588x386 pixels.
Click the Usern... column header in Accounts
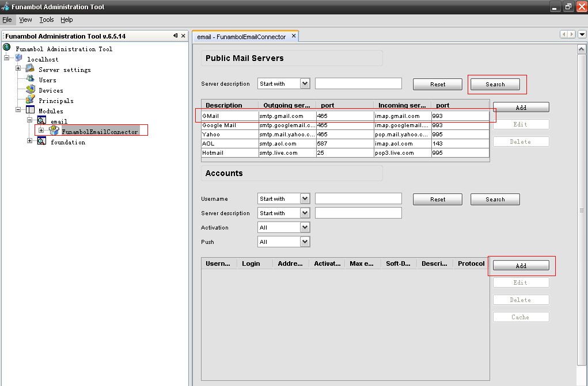[219, 263]
